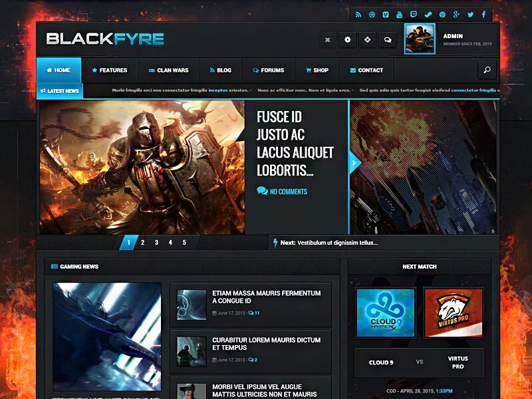Open the Blog menu item

(x=221, y=70)
